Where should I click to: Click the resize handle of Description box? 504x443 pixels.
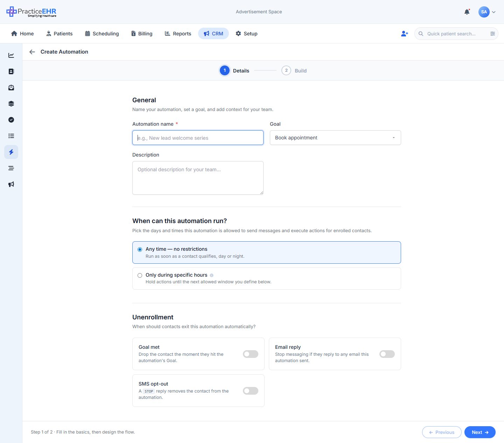(261, 192)
